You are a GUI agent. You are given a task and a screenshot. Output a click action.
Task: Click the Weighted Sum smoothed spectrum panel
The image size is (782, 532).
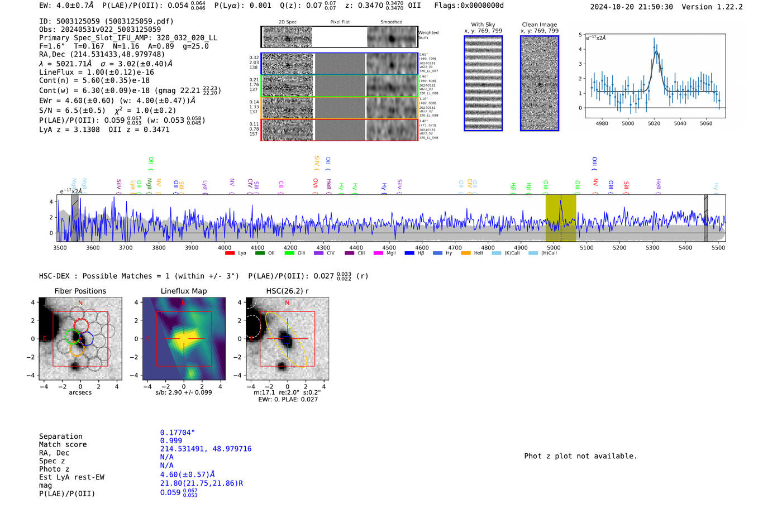click(392, 37)
